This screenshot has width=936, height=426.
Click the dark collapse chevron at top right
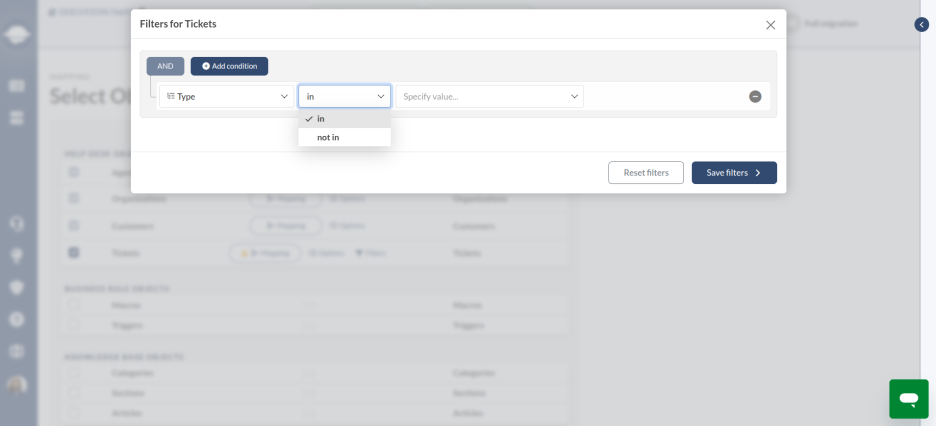pyautogui.click(x=922, y=24)
